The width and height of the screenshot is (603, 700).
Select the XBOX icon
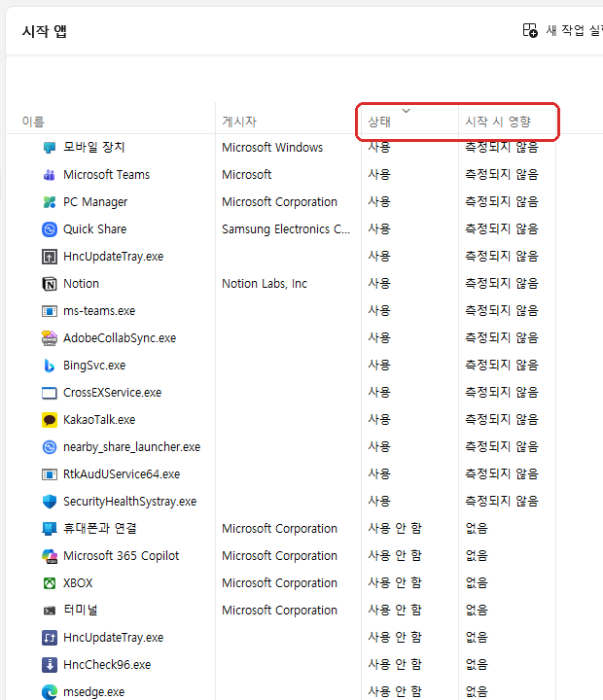50,583
